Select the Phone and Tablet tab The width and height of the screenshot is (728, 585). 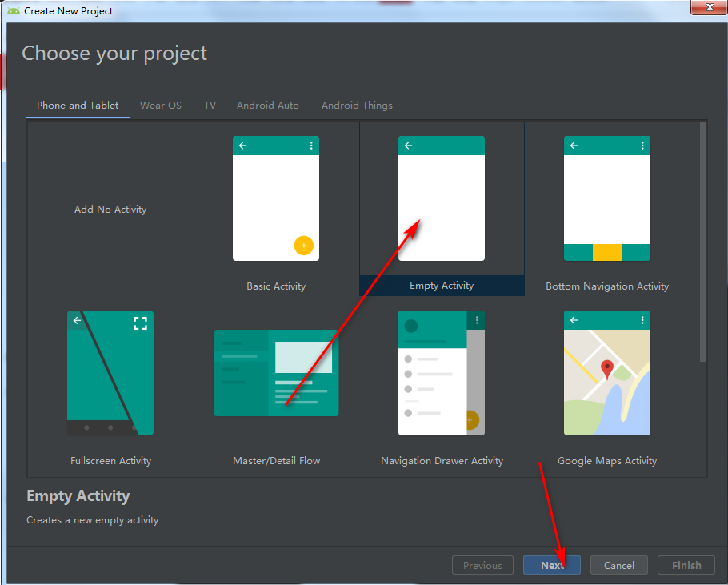[x=77, y=105]
